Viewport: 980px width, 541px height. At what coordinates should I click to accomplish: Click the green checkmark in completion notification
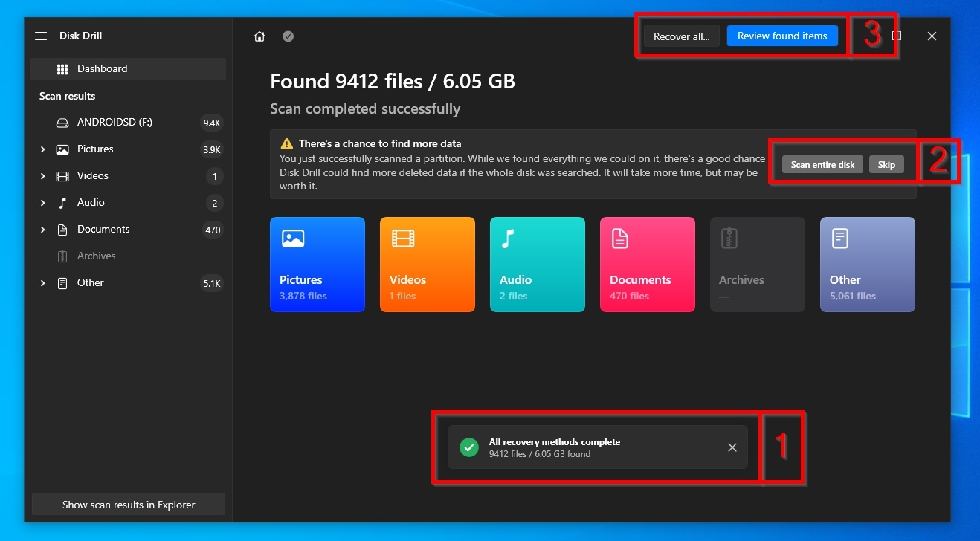pos(469,447)
